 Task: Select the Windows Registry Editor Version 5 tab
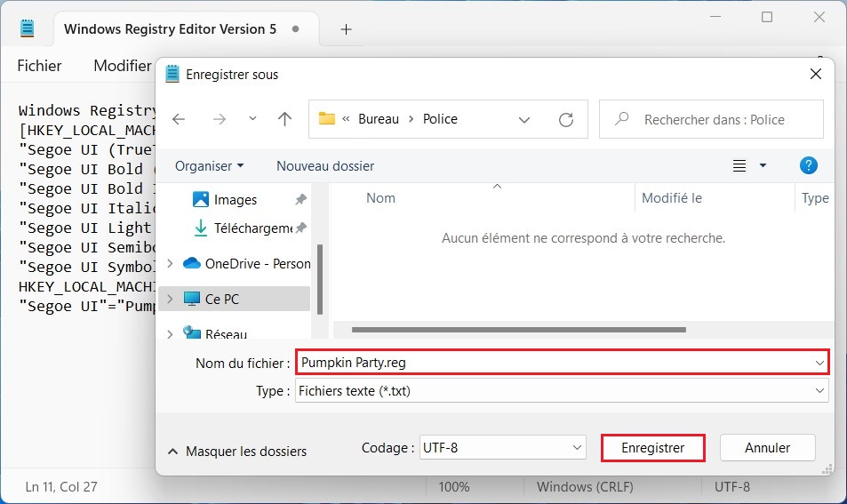point(170,29)
